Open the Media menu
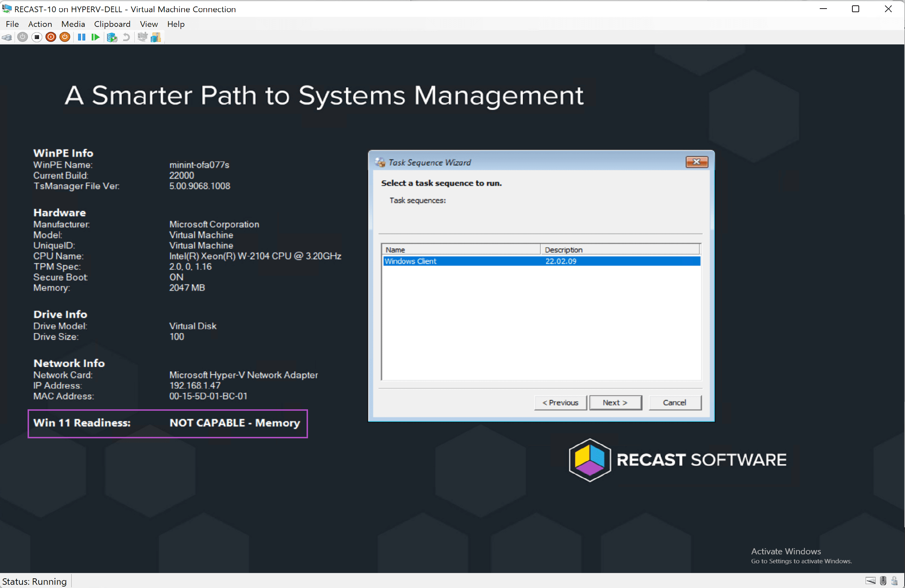The image size is (905, 588). (x=73, y=24)
